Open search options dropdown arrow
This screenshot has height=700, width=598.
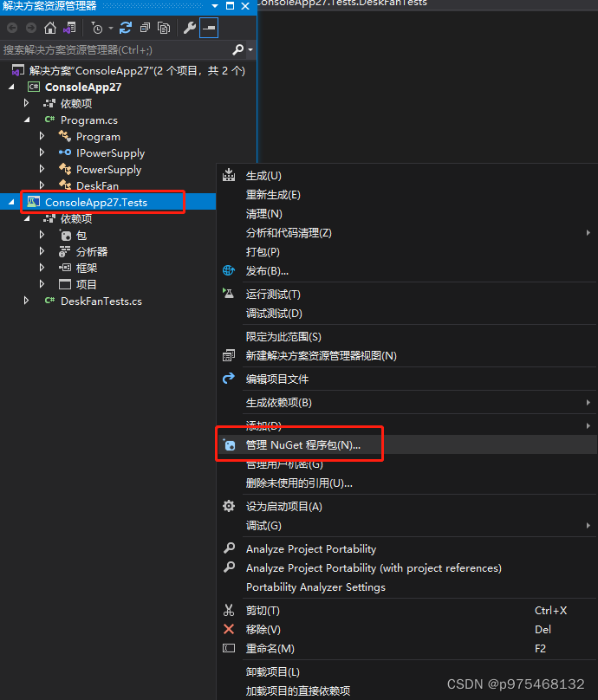pyautogui.click(x=250, y=49)
